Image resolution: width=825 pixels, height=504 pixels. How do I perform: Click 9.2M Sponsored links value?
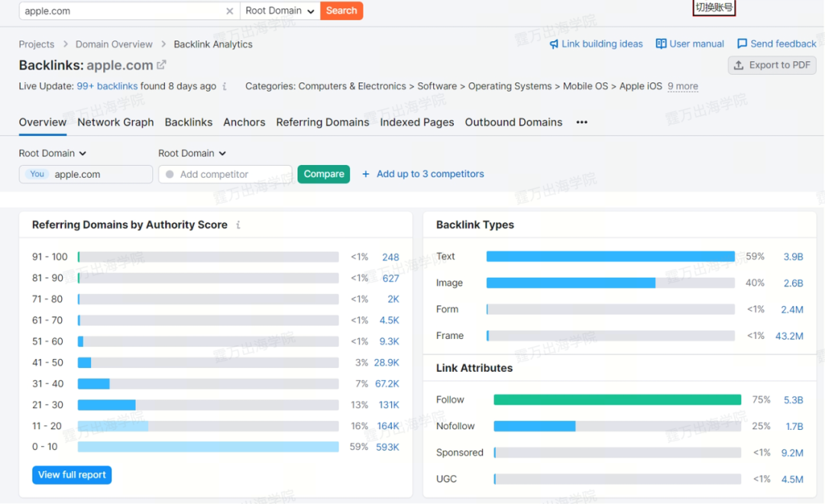point(792,452)
